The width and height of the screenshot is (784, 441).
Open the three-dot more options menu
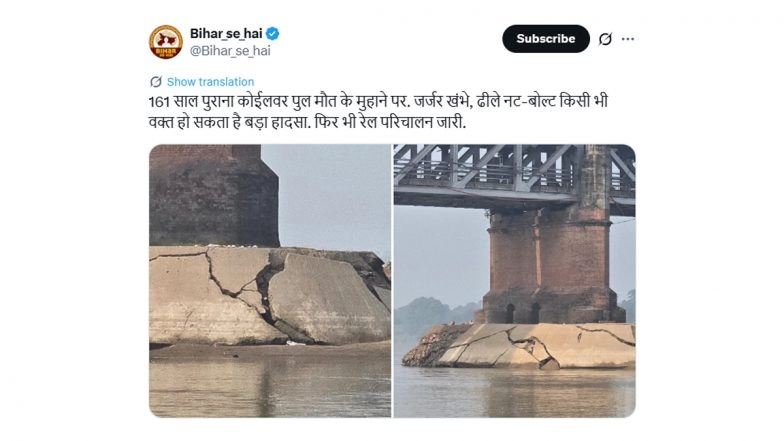click(x=628, y=39)
